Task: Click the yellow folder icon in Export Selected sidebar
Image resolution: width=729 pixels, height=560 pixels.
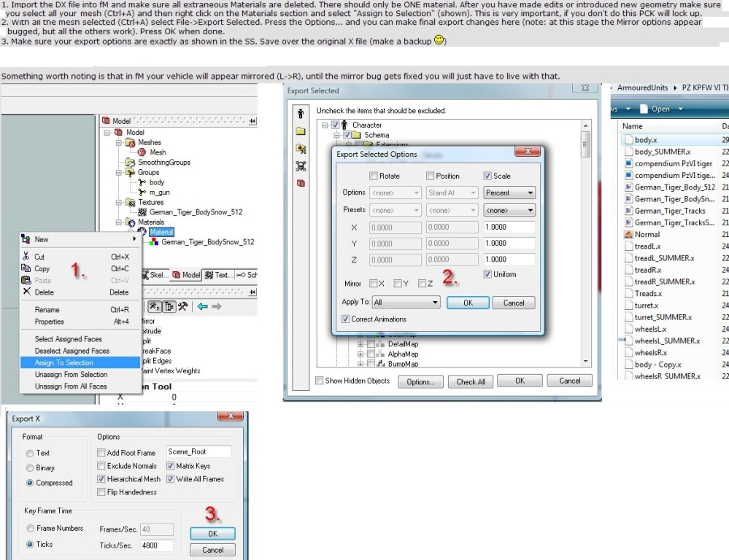Action: click(301, 131)
